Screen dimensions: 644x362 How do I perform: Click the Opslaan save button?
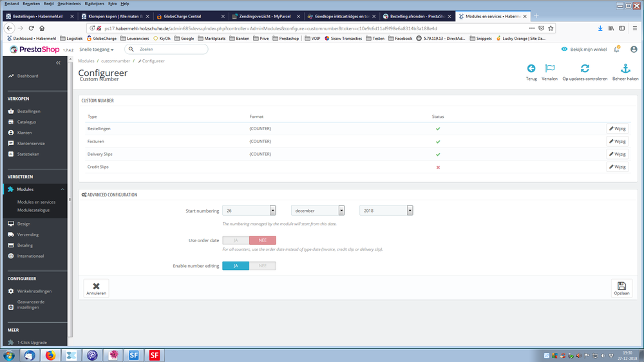tap(621, 289)
